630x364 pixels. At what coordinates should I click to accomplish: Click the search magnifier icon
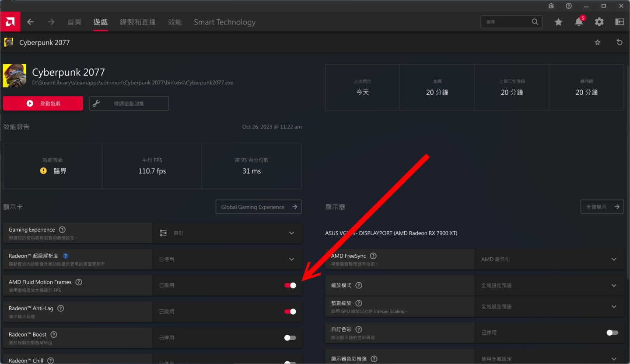click(535, 22)
